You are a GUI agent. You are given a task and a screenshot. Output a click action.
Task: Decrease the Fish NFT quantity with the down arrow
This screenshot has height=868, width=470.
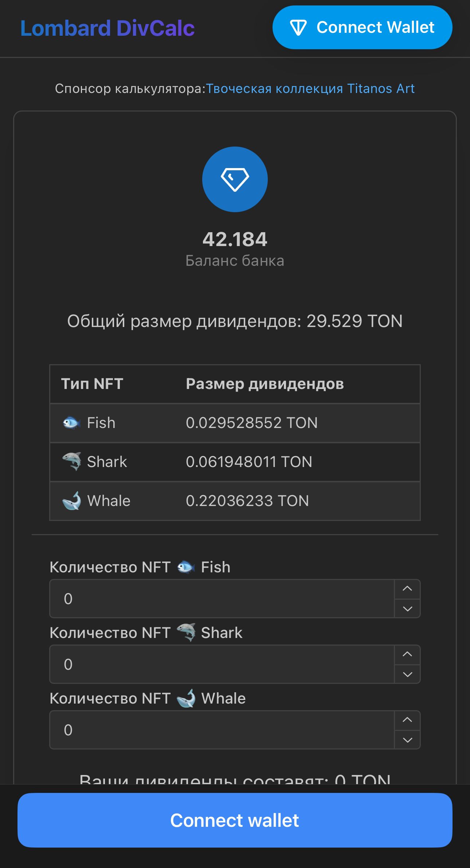click(x=407, y=608)
